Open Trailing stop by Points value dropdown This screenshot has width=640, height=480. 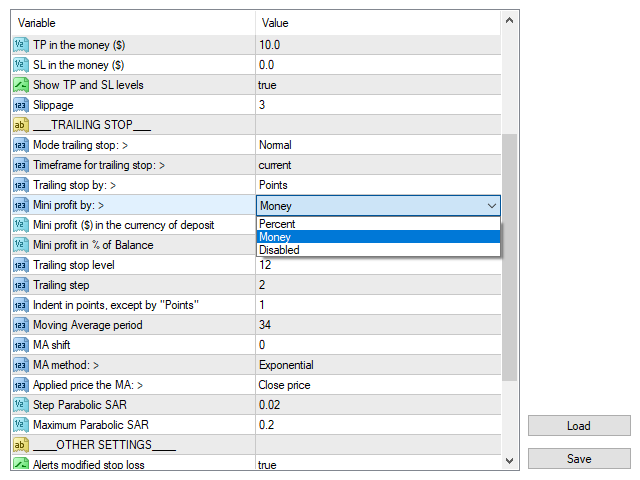click(x=378, y=185)
